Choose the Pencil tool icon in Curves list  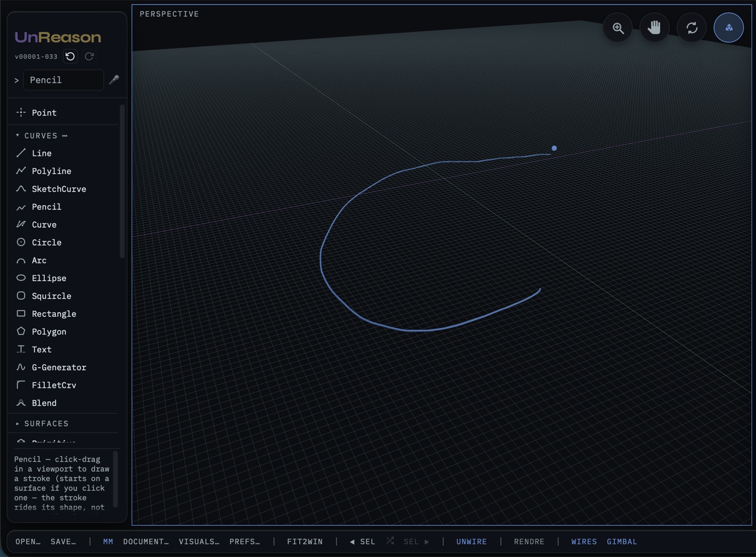pyautogui.click(x=21, y=207)
